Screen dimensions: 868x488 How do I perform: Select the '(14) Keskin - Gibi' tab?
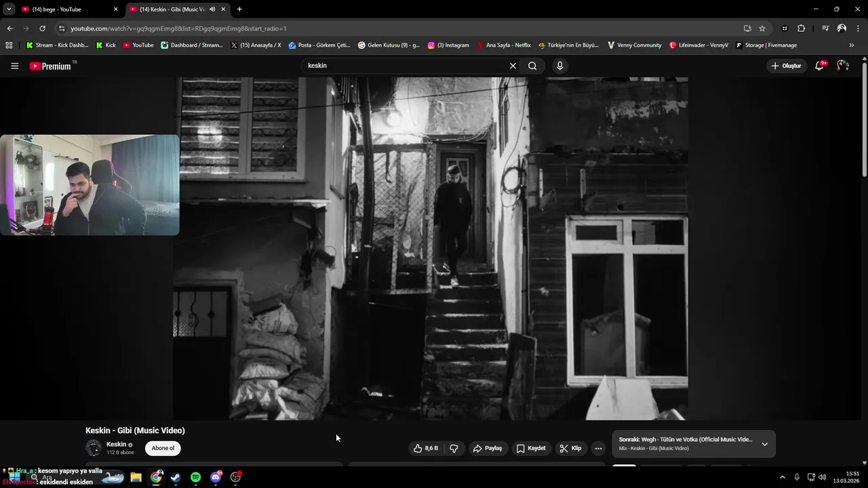[172, 9]
